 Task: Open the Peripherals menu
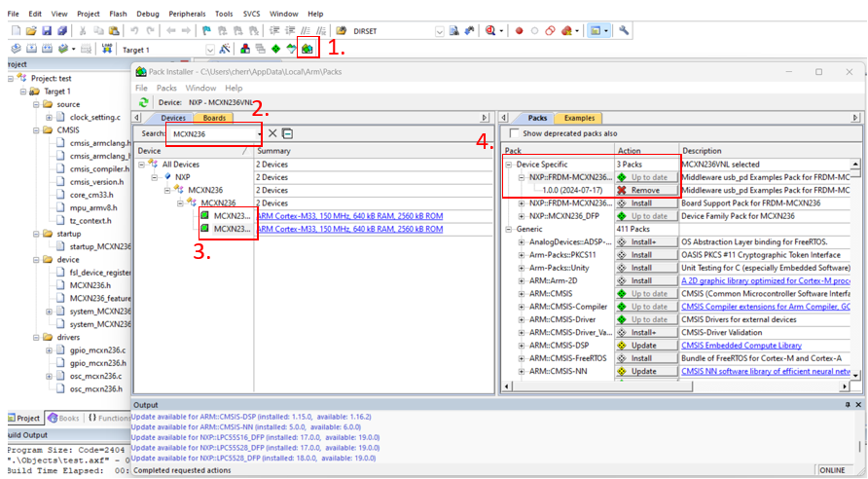pyautogui.click(x=188, y=14)
